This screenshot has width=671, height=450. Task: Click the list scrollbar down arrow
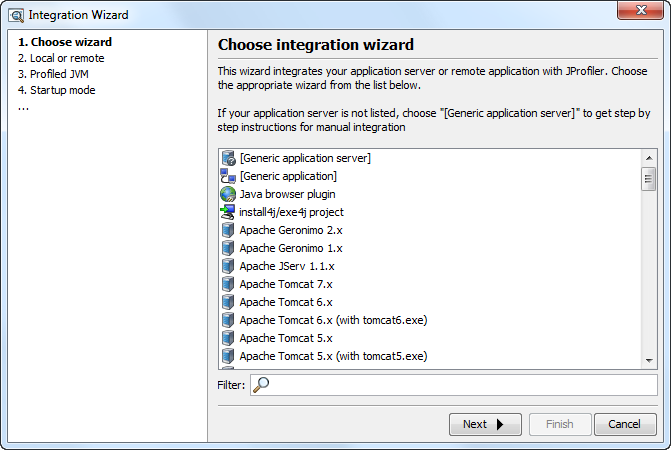[649, 361]
